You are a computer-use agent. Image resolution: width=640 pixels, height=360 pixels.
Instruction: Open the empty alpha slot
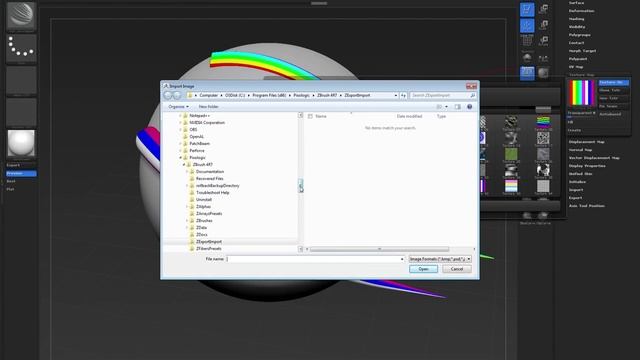[21, 80]
